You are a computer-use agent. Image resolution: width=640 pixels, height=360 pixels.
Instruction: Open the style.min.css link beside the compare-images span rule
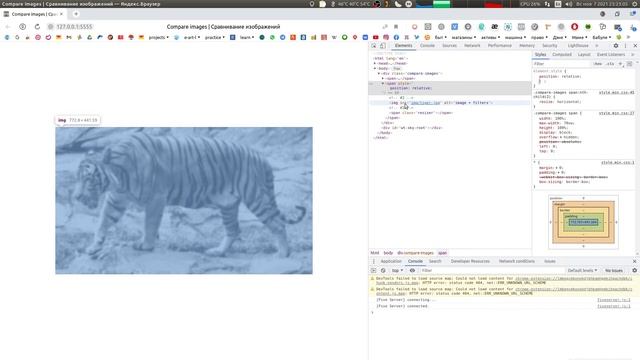coord(616,113)
